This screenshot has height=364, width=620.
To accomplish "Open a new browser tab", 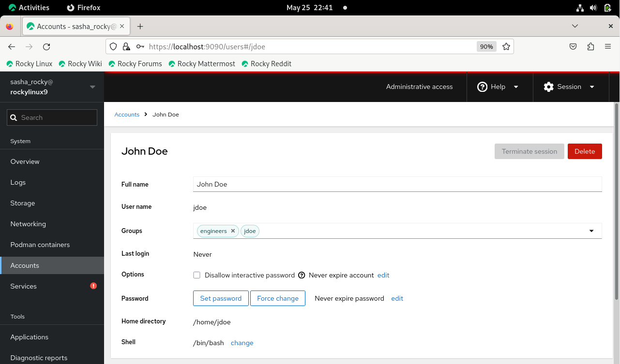I will coord(140,27).
